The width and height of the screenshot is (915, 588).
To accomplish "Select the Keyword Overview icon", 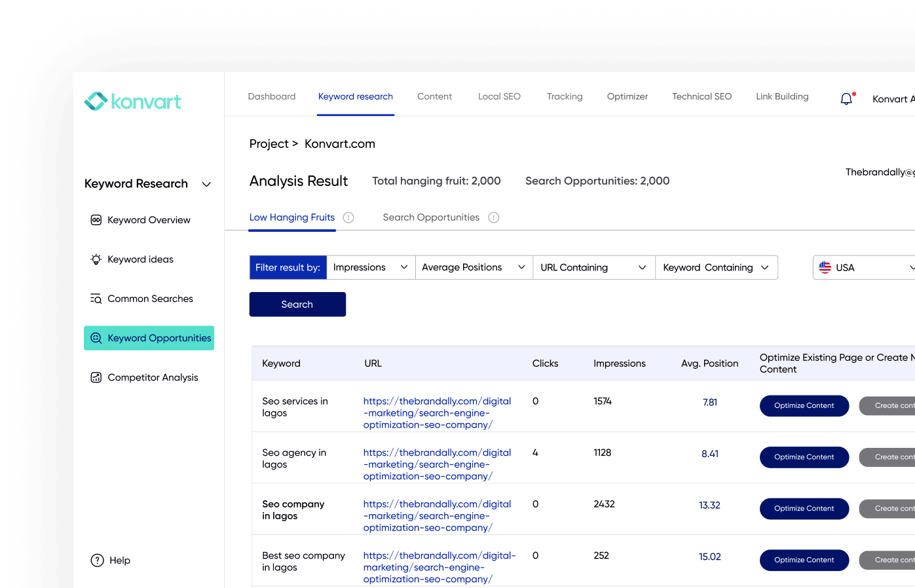I will click(x=96, y=220).
